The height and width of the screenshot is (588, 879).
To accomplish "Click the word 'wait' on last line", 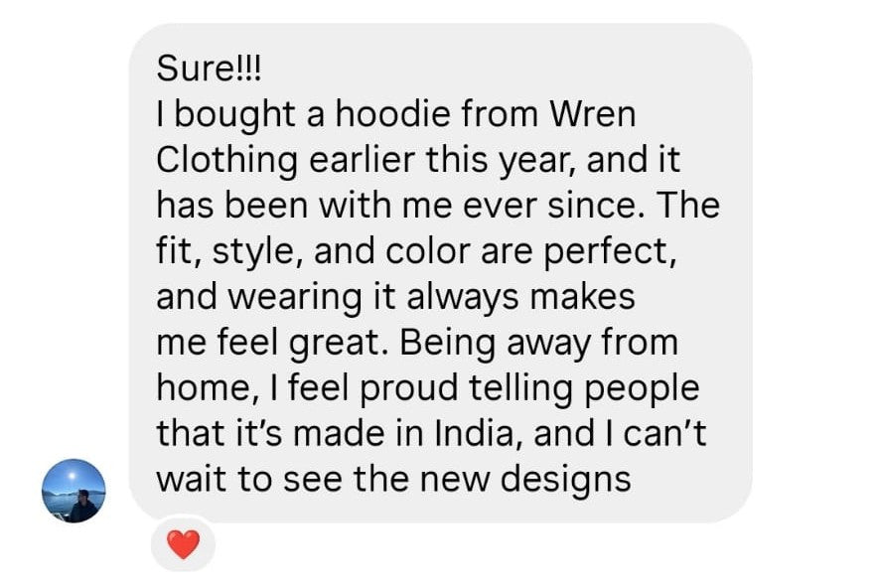I will click(191, 480).
